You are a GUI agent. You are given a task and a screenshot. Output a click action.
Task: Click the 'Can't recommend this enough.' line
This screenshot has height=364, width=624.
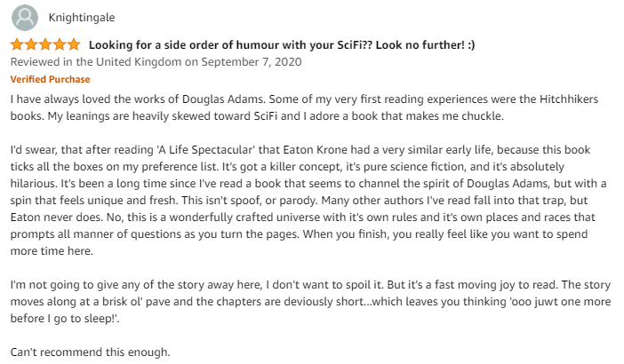click(89, 352)
